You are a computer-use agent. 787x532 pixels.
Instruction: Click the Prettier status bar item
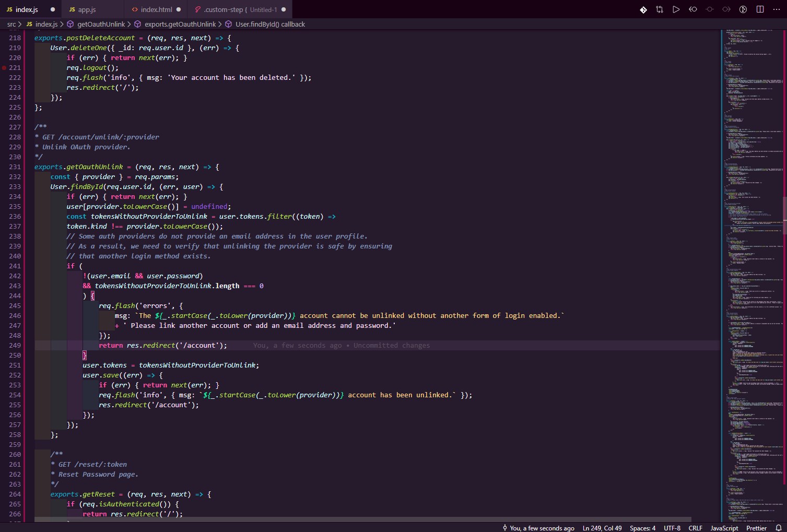[x=757, y=528]
